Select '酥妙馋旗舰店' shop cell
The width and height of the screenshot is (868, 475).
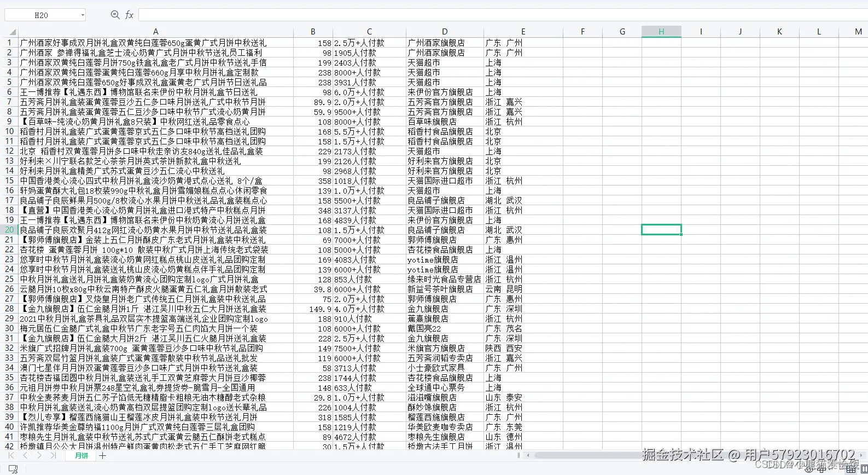(x=445, y=407)
